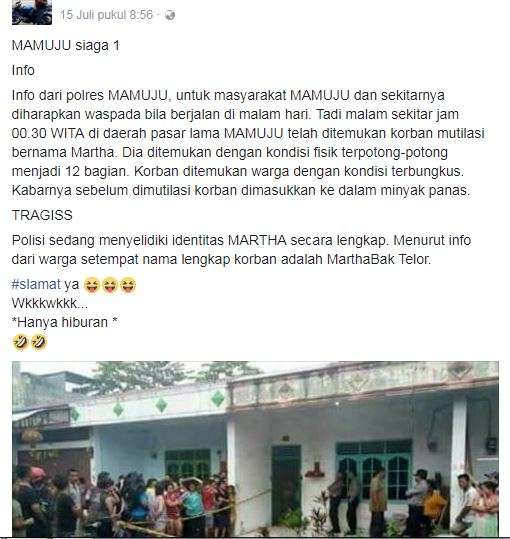Click paragraph beginning "Info dari polres MAMUJU"
The height and width of the screenshot is (539, 510).
point(248,143)
